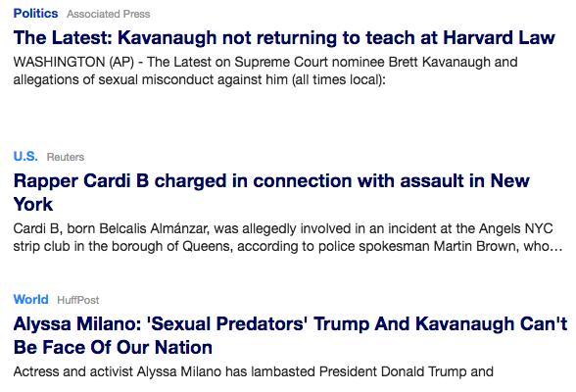Click 'strip club in the borough' summary line
Image resolution: width=576 pixels, height=392 pixels.
click(x=288, y=246)
